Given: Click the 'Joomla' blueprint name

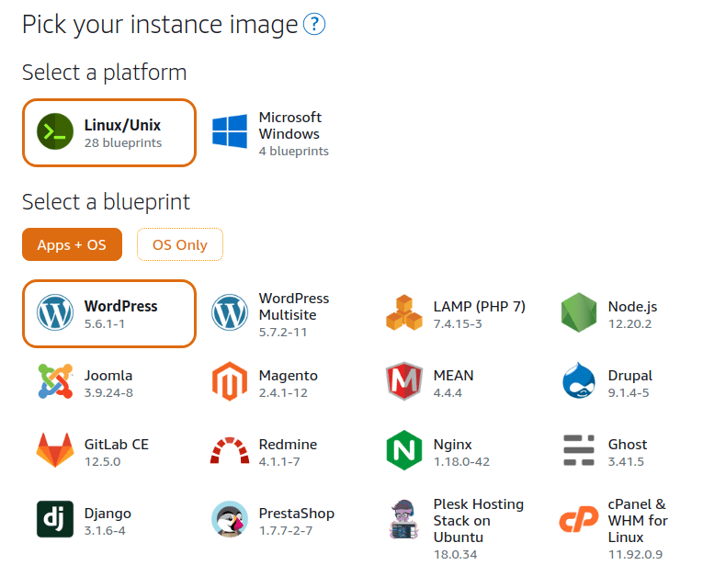Looking at the screenshot, I should tap(108, 376).
